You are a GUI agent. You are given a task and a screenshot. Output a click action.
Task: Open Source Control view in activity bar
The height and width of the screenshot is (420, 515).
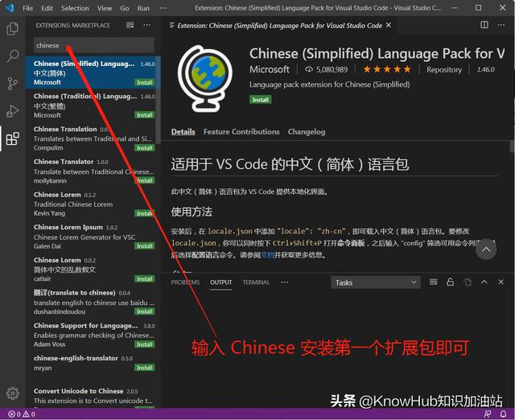click(x=13, y=84)
